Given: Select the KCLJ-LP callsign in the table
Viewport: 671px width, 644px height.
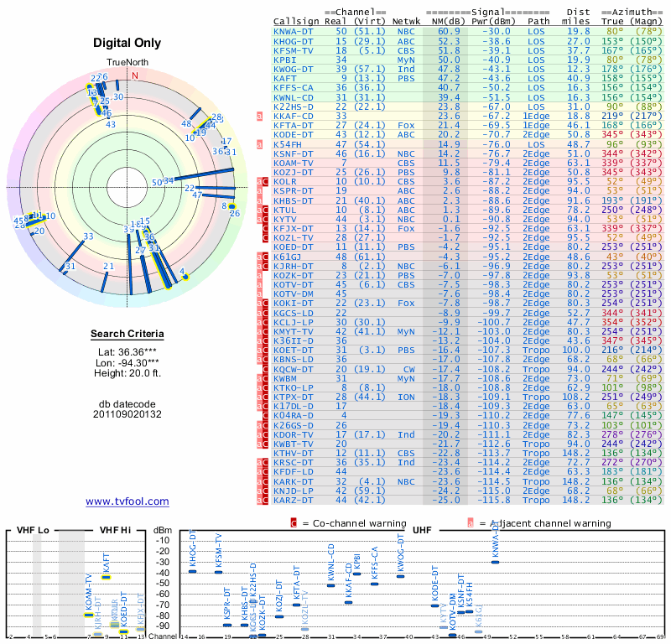Looking at the screenshot, I should coord(293,322).
